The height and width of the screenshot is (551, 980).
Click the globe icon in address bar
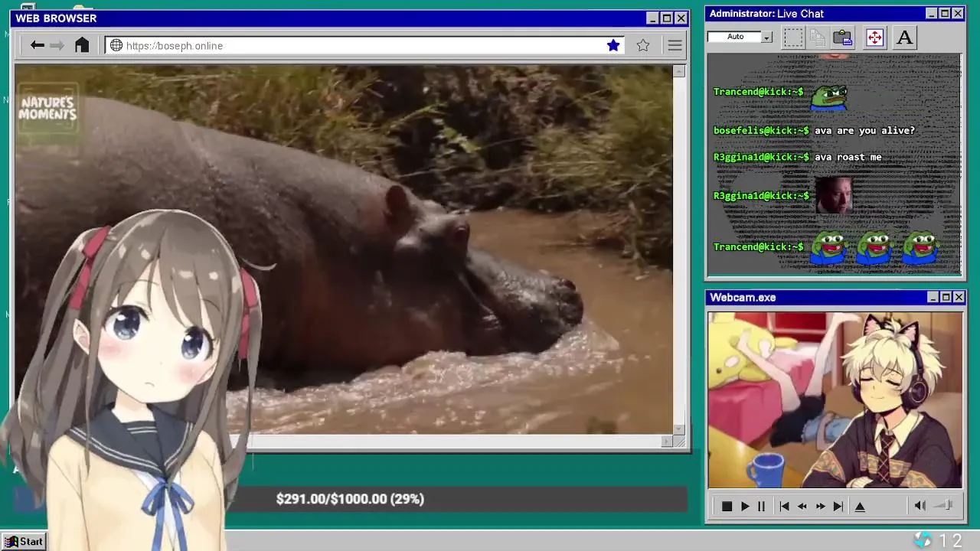(116, 46)
